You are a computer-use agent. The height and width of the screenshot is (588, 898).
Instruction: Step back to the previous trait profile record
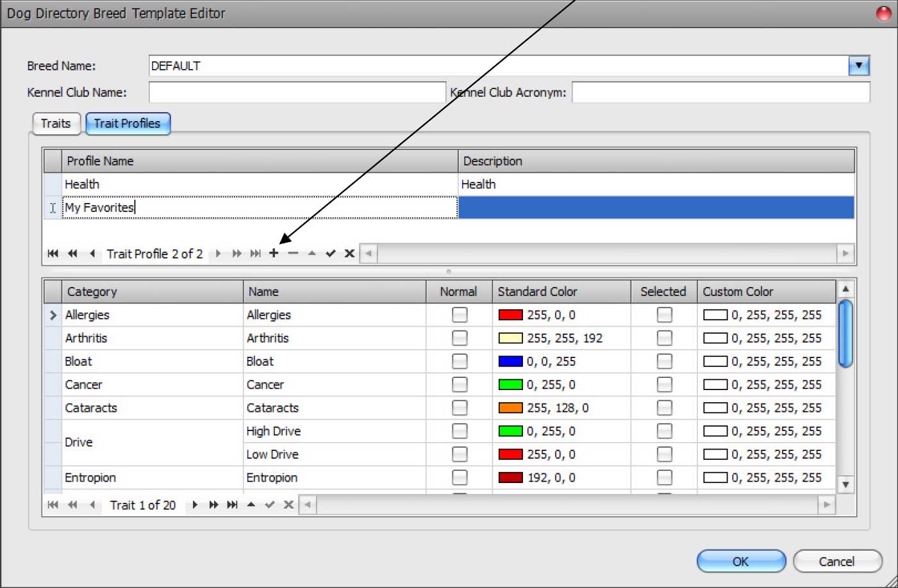pyautogui.click(x=92, y=253)
